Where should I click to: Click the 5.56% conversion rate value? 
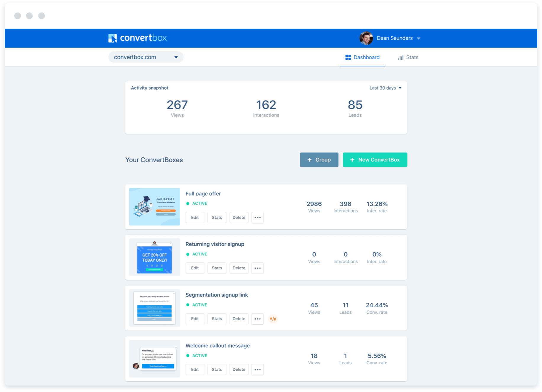pyautogui.click(x=377, y=356)
